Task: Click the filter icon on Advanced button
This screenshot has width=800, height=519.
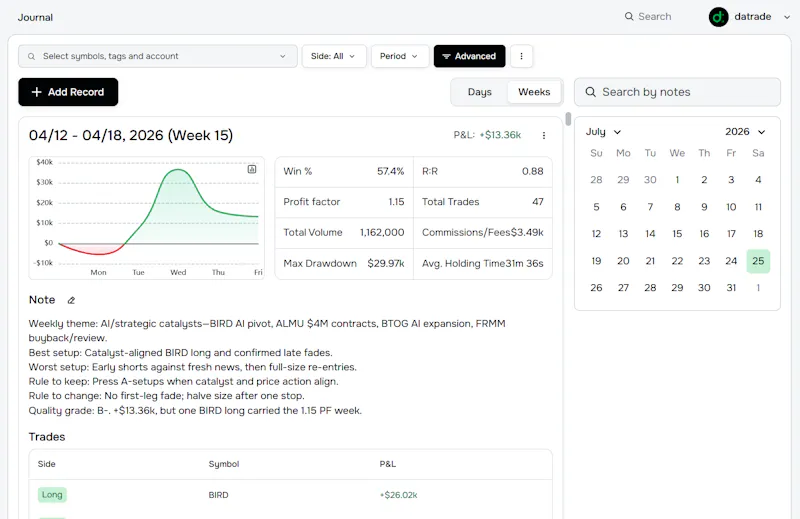Action: [x=446, y=56]
